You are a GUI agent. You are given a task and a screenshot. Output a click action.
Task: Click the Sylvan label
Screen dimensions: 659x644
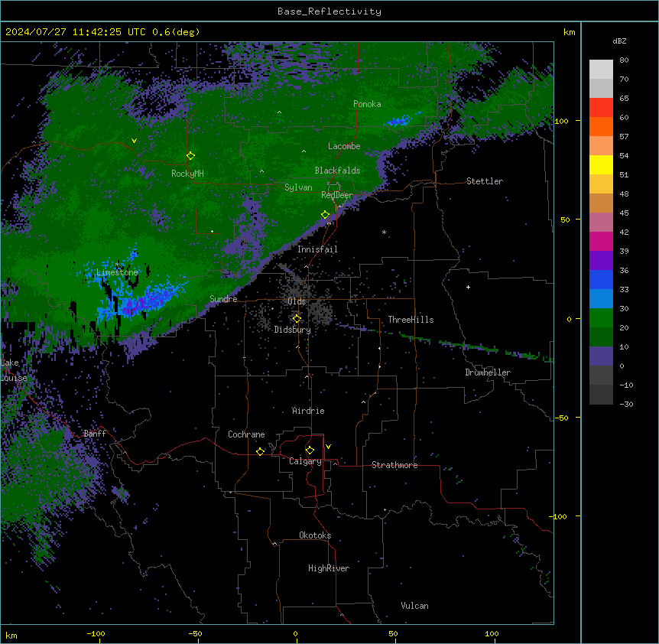tap(298, 187)
